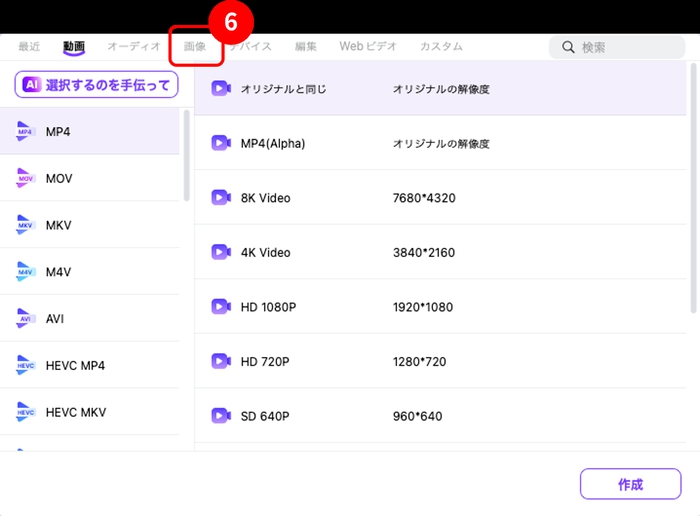Screen dimensions: 700x516
Task: Pick the AVI format icon
Action: click(x=26, y=319)
